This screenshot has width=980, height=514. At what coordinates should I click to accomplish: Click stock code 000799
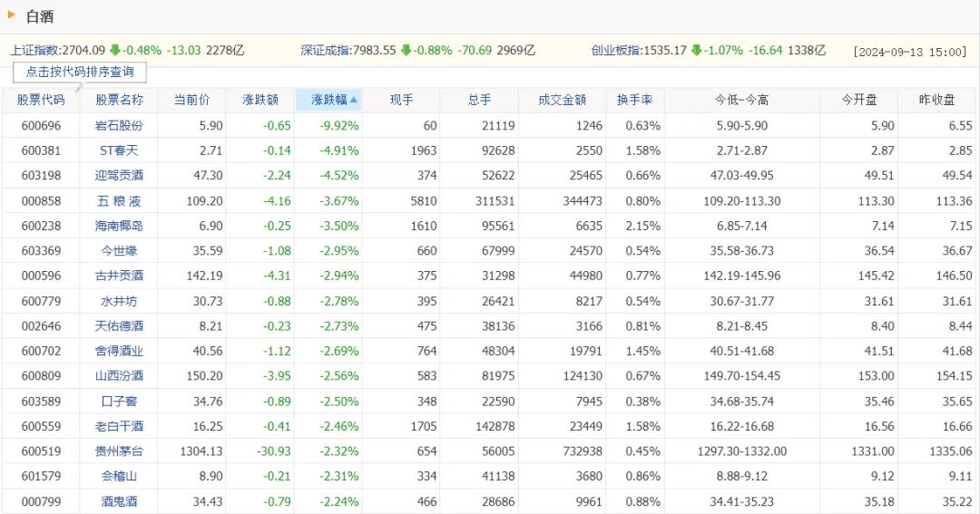coord(41,501)
